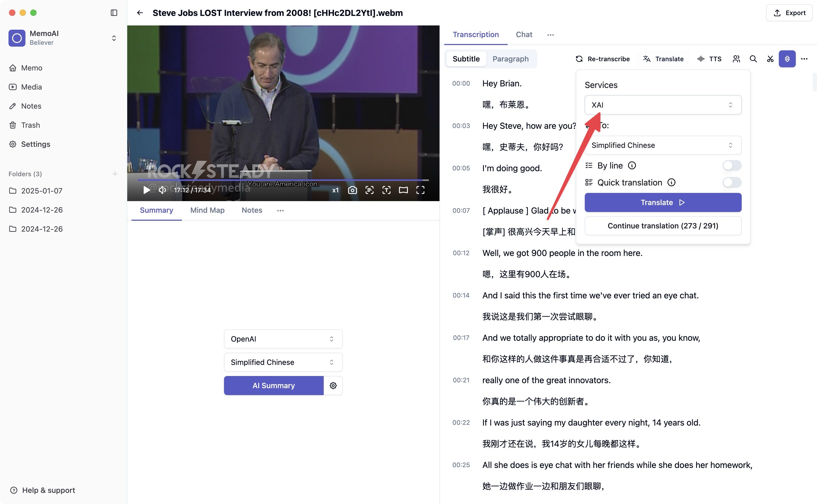Click the text recognition frame icon
Screen dimensions: 817x504
click(x=386, y=190)
